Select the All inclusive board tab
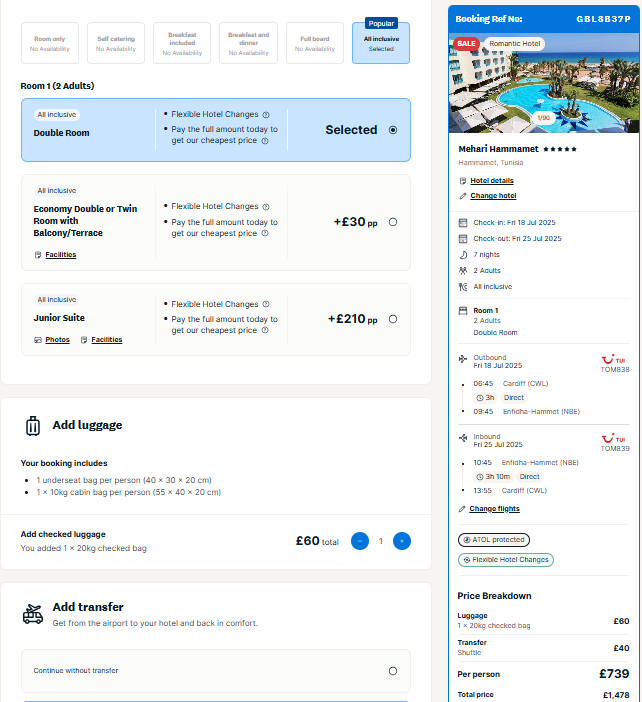This screenshot has width=642, height=702. click(x=381, y=43)
